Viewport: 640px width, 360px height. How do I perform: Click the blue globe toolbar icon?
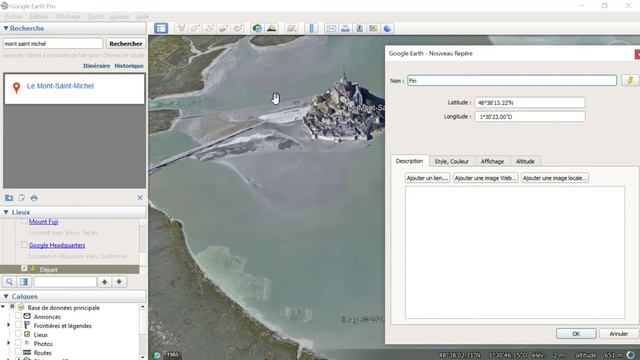coord(387,28)
